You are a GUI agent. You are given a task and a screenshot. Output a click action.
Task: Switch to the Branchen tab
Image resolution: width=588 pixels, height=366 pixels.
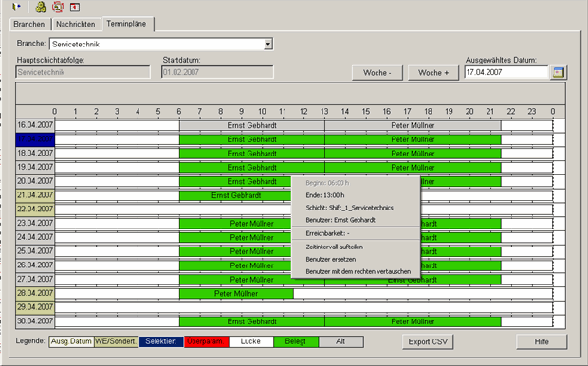(28, 24)
